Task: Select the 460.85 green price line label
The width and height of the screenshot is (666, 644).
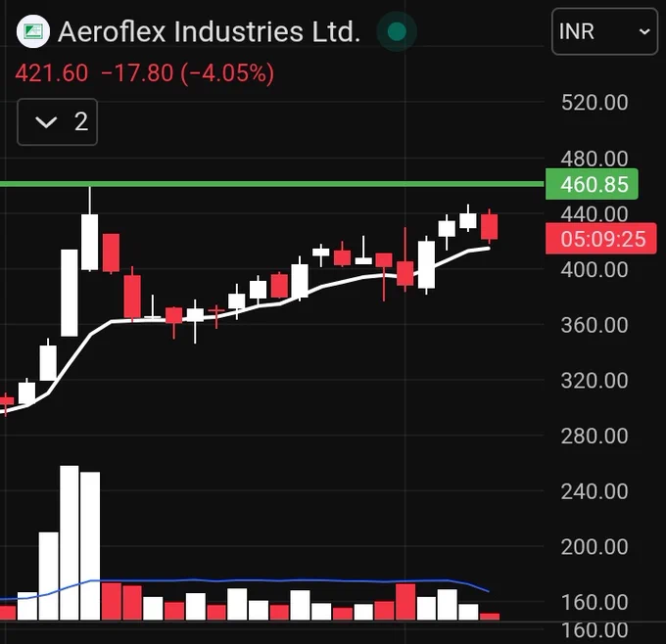Action: 592,184
